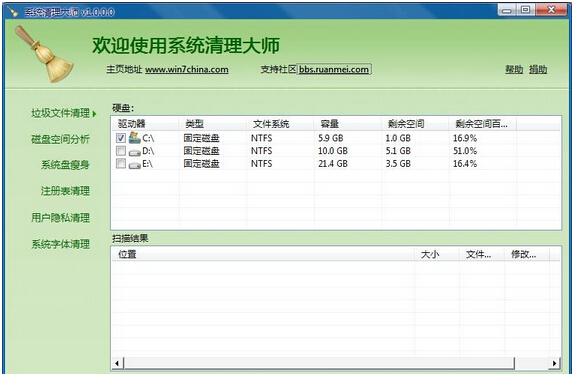Screen dimensions: 573x374
Task: Click the C:\ system drive icon
Action: tap(134, 138)
